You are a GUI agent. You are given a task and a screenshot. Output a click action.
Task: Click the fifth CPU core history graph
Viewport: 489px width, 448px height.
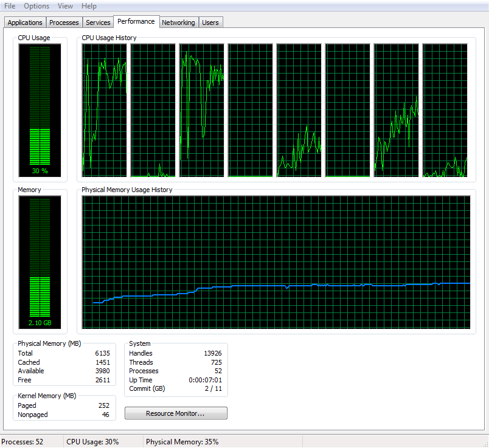pos(299,111)
